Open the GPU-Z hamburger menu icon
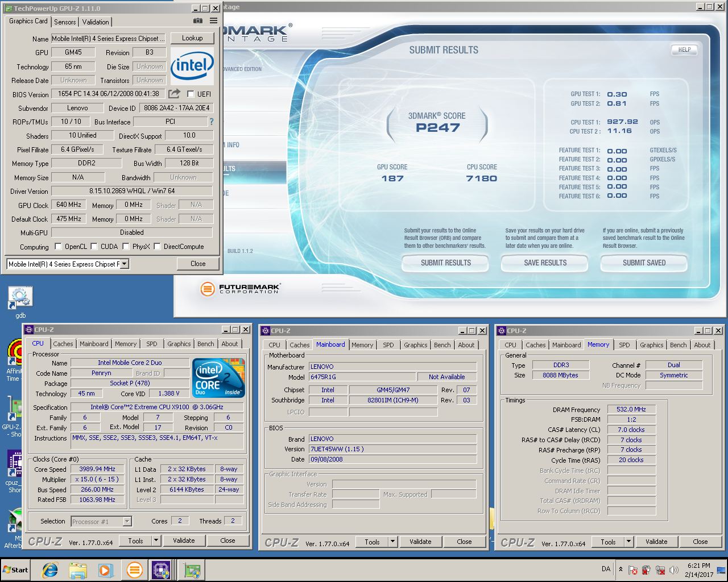 [213, 20]
